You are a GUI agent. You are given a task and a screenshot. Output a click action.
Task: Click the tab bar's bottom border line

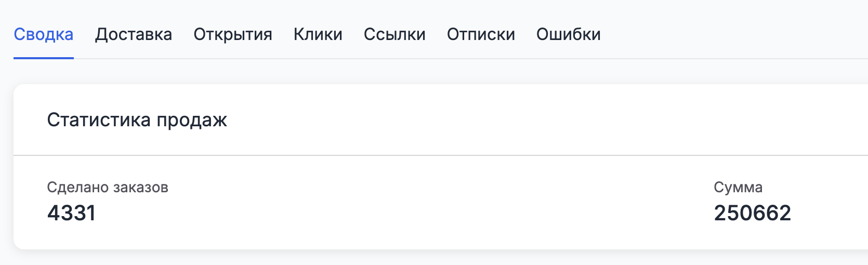tap(468, 59)
